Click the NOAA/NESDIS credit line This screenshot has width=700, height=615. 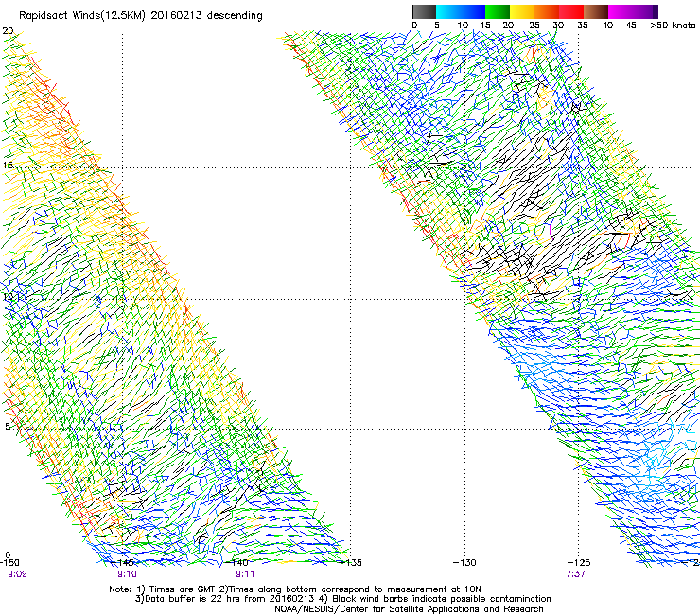(409, 609)
